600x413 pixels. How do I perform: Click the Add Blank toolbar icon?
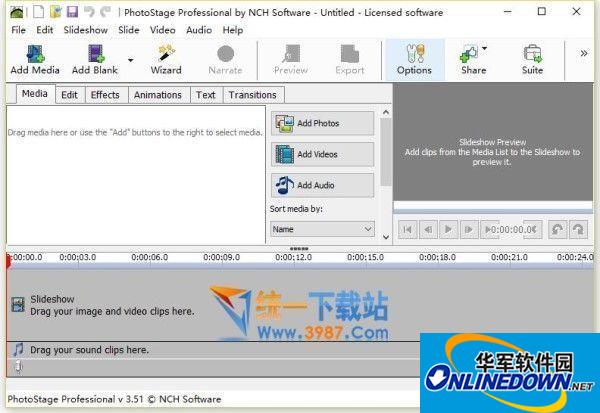tap(95, 59)
